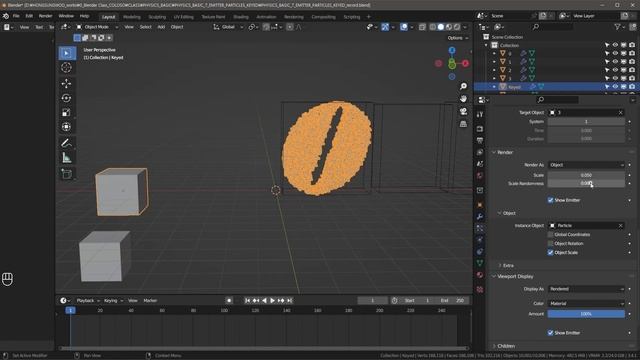Image resolution: width=640 pixels, height=360 pixels.
Task: Open the Object Mode dropdown
Action: [97, 27]
